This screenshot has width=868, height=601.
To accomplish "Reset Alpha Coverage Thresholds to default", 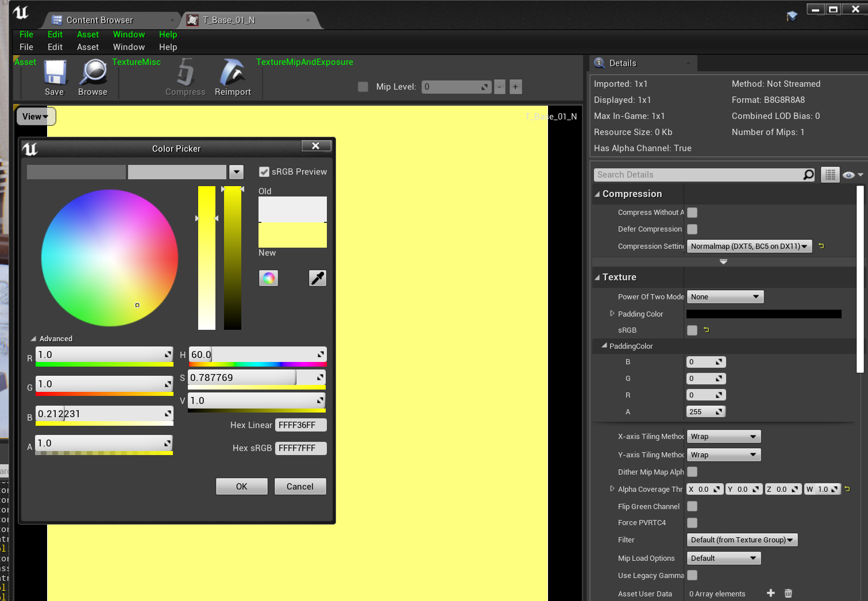I will [x=847, y=489].
